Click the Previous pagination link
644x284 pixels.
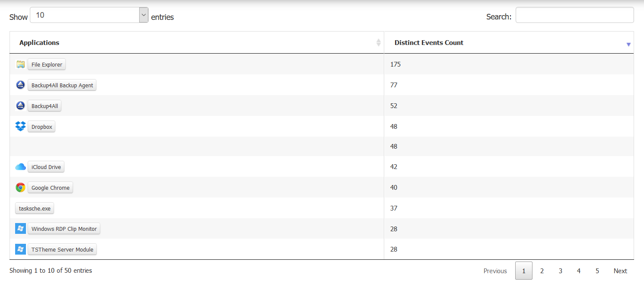coord(495,271)
